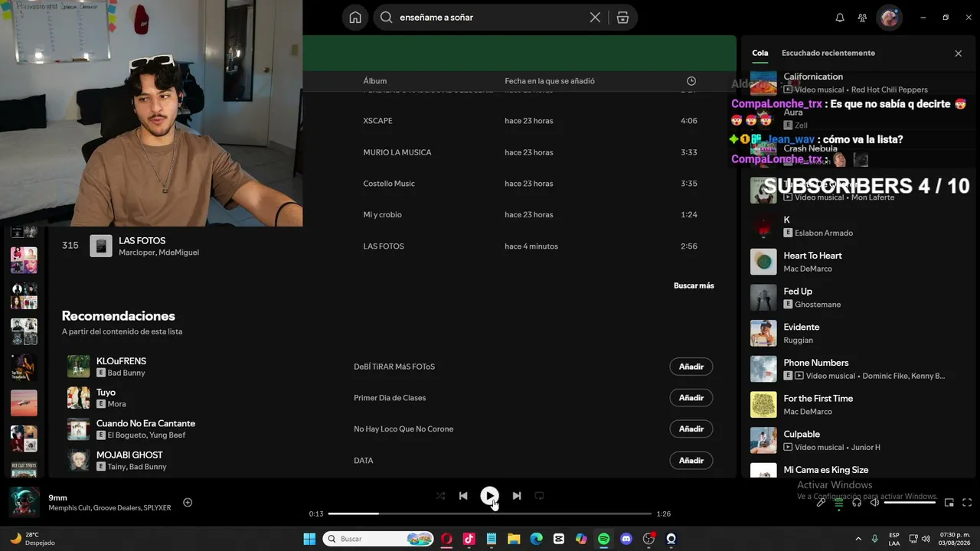
Task: Open the Primer Dia de Clases album
Action: pyautogui.click(x=390, y=398)
